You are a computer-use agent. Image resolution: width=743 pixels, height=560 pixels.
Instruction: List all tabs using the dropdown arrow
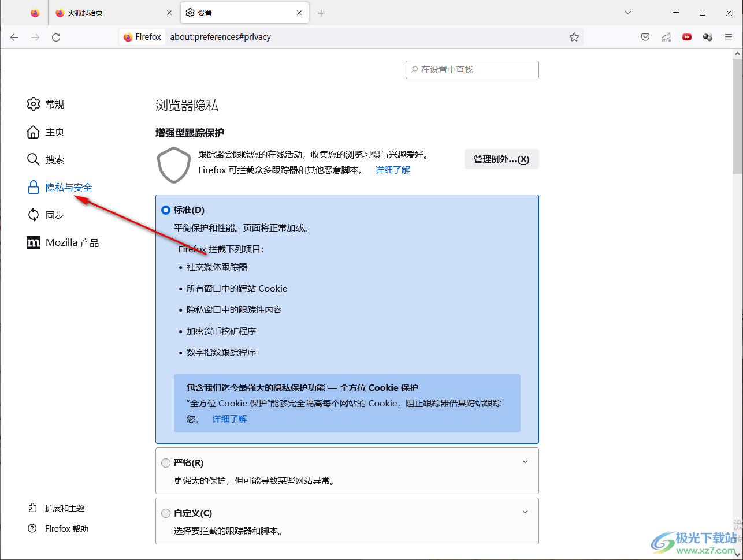point(628,13)
